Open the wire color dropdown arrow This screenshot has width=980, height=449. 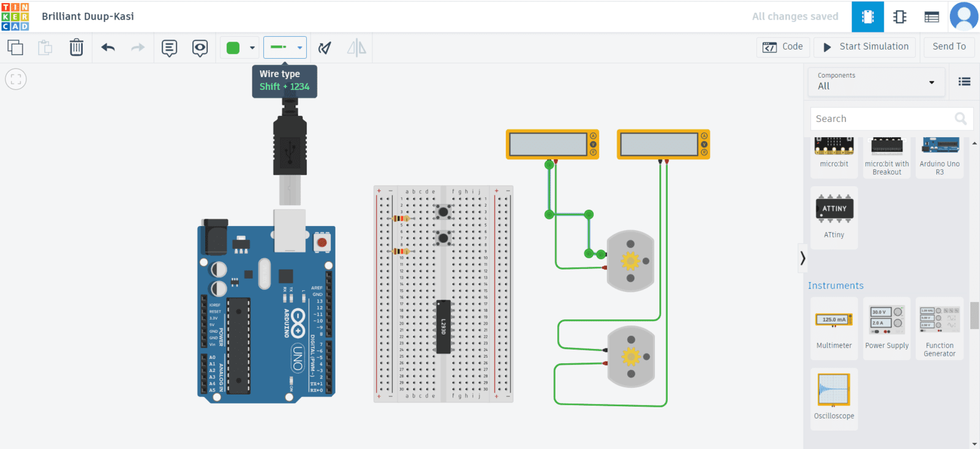[252, 48]
